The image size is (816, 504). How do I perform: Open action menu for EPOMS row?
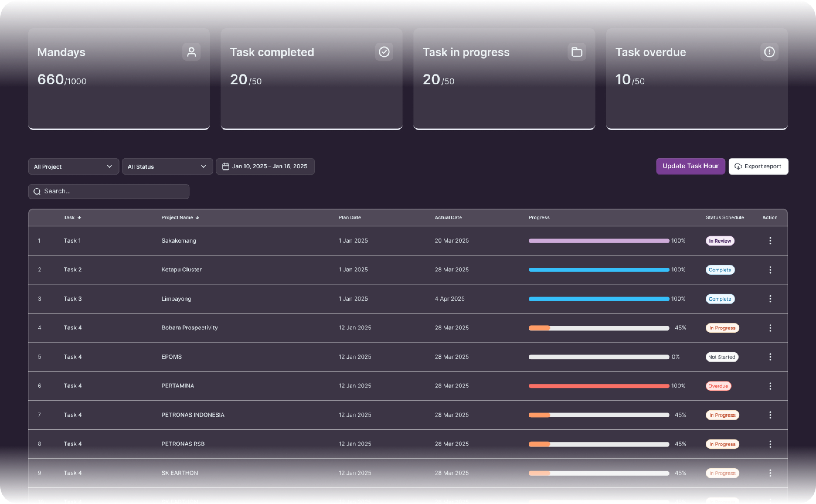coord(770,357)
